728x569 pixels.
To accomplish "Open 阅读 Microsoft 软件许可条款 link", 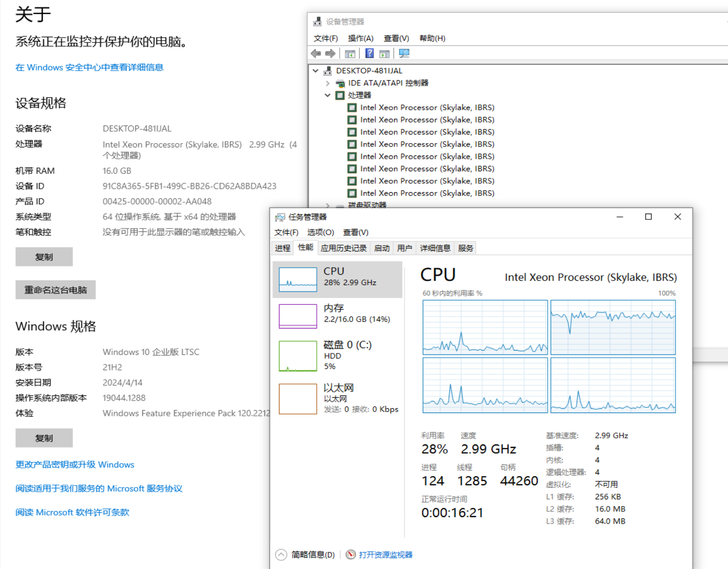I will pyautogui.click(x=72, y=512).
